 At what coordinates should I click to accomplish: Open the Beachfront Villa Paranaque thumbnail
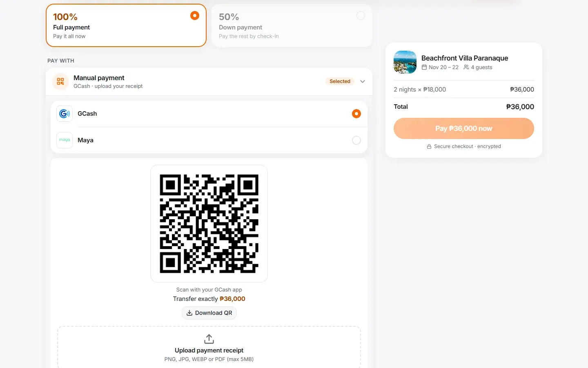point(405,62)
